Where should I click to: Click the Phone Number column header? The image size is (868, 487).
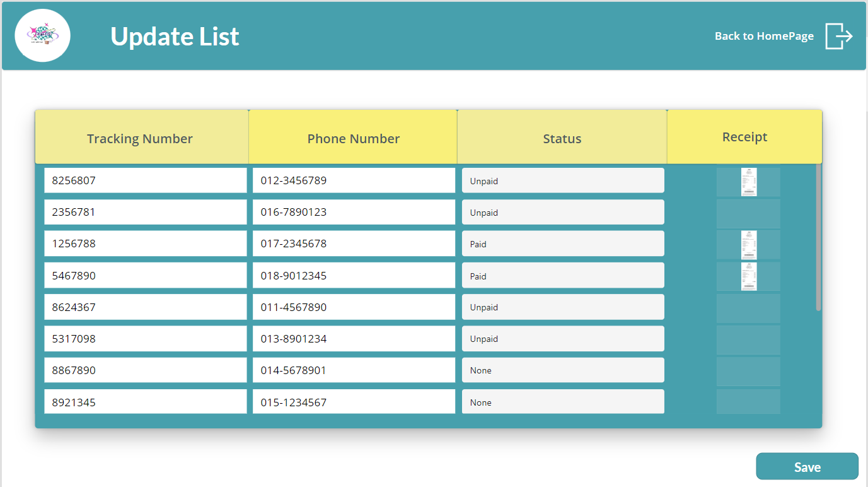[x=353, y=138]
